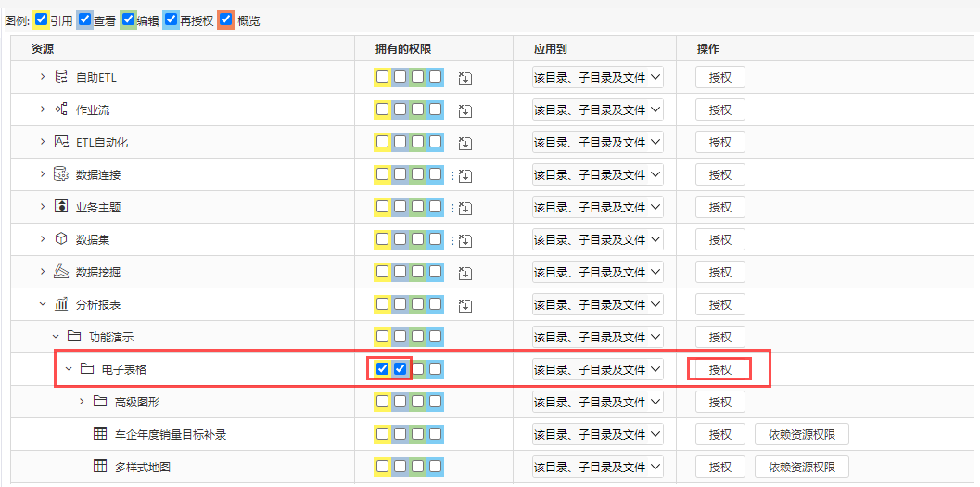980x487 pixels.
Task: Click the 数据连接 database icon
Action: [61, 174]
